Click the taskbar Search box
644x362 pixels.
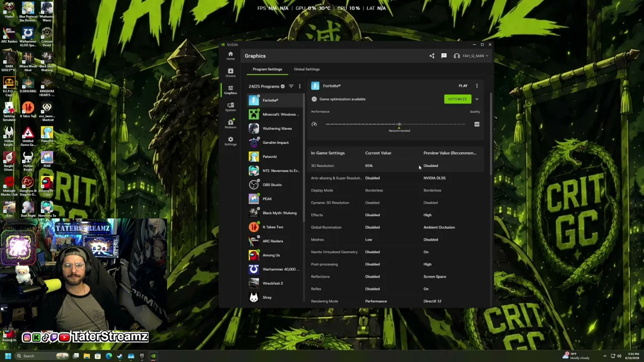pos(42,356)
